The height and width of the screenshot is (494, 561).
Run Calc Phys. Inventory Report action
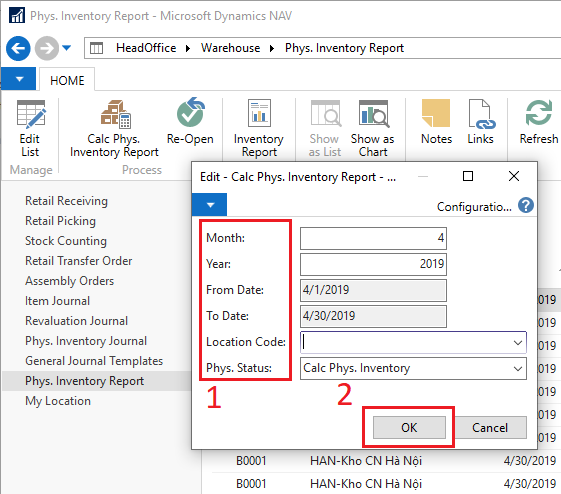click(x=114, y=128)
